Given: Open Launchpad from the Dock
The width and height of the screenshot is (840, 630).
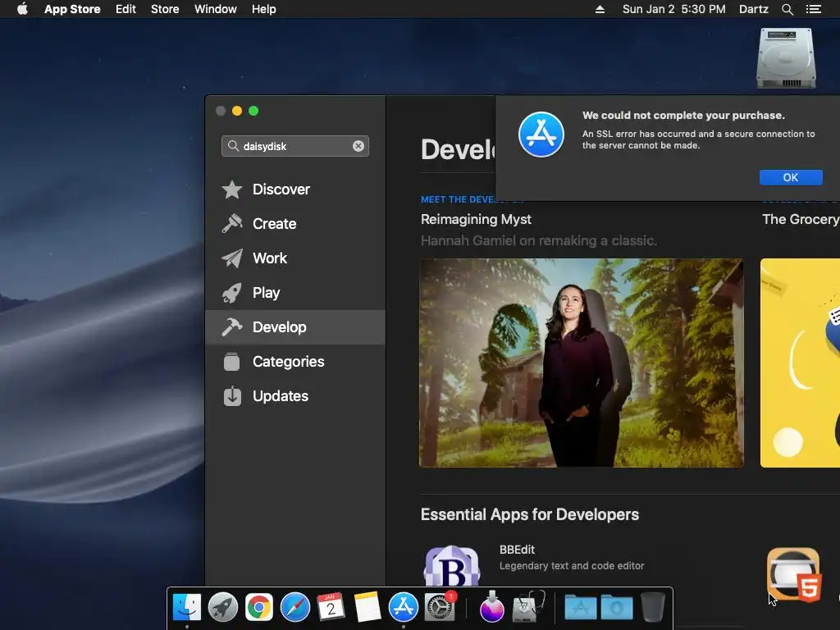Looking at the screenshot, I should [x=223, y=607].
